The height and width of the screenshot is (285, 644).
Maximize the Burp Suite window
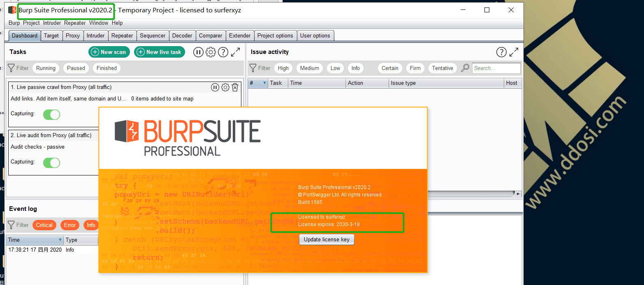click(x=487, y=10)
